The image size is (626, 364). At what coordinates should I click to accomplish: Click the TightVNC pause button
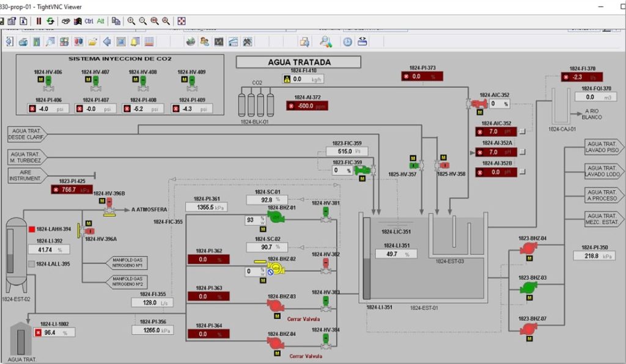39,21
